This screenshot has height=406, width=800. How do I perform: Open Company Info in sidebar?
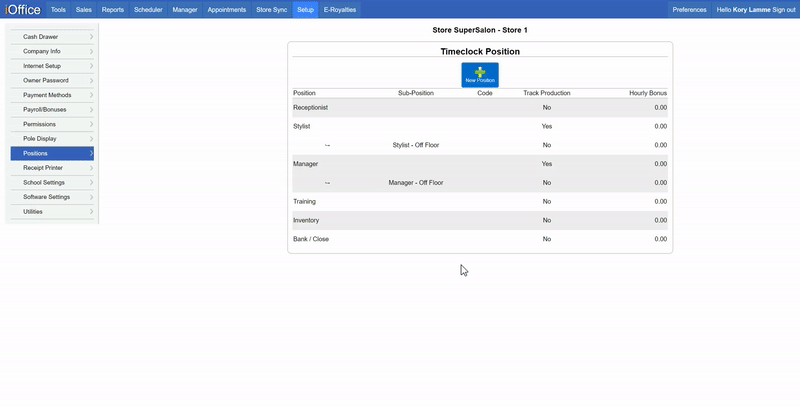52,52
